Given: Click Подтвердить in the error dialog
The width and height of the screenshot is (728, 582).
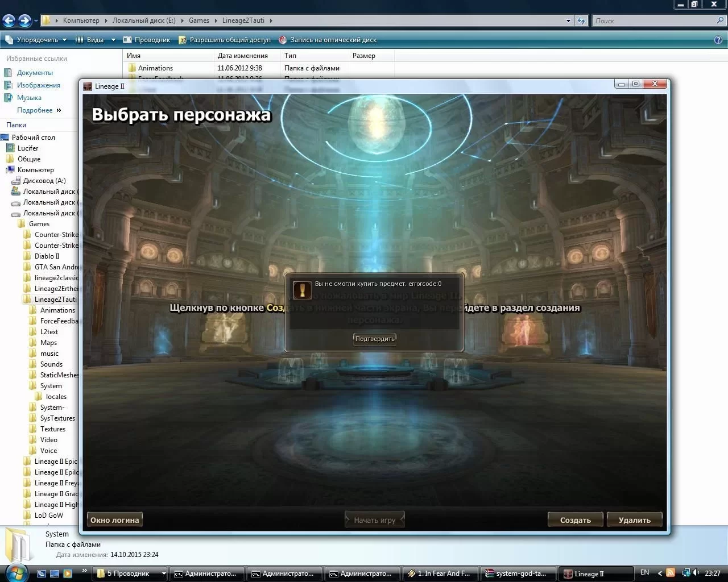Looking at the screenshot, I should coord(374,339).
